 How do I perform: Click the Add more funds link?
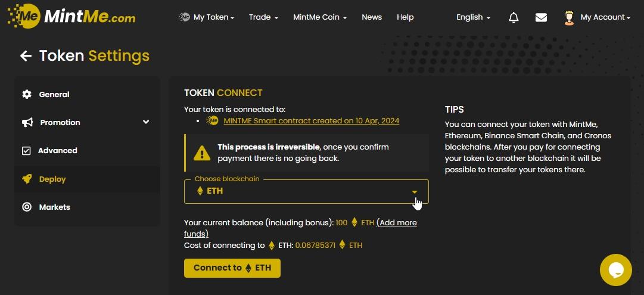[397, 222]
